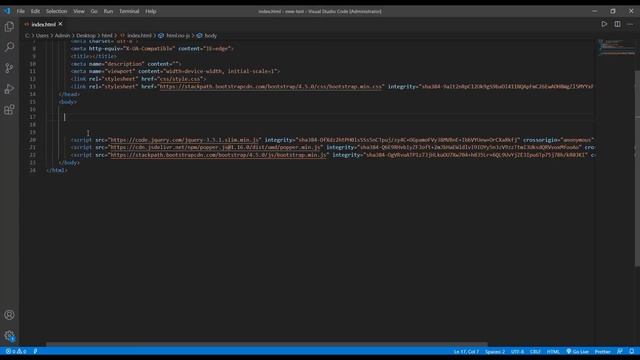Click the Ln 17, Col 7 status item

tap(466, 351)
